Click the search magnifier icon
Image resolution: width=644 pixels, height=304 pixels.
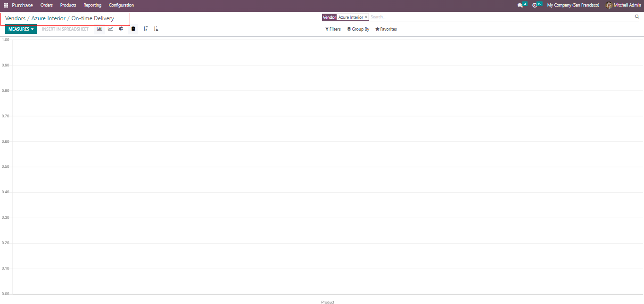click(637, 17)
